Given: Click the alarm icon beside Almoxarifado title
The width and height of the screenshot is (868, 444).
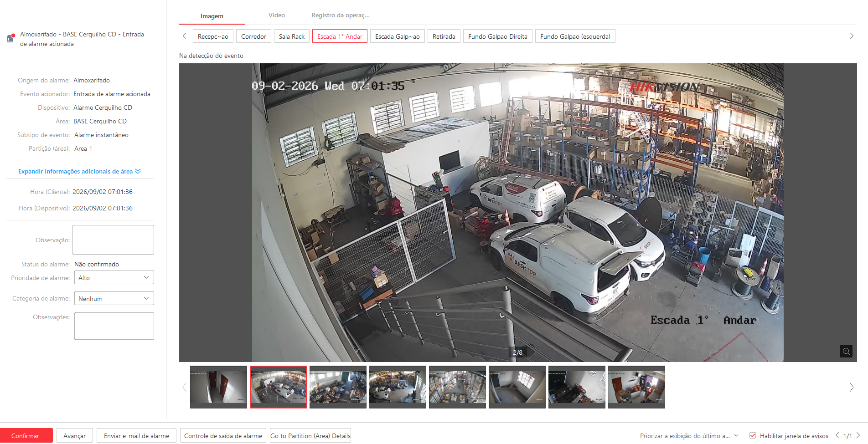Looking at the screenshot, I should 10,38.
